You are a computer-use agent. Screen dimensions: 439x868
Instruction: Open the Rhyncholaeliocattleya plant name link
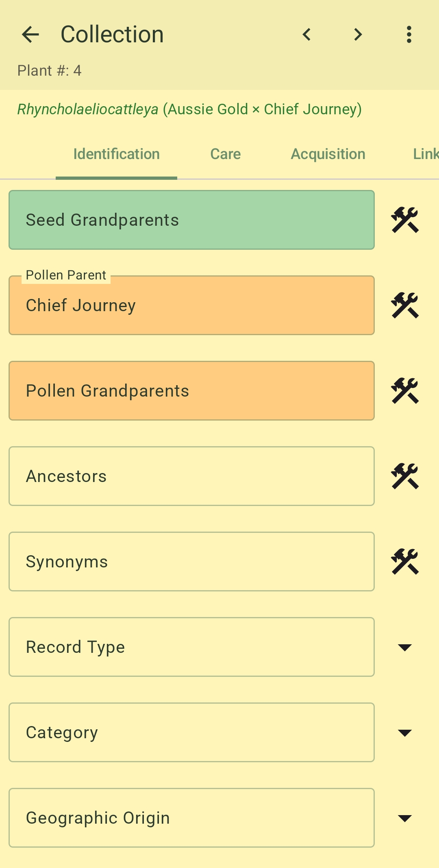(189, 109)
